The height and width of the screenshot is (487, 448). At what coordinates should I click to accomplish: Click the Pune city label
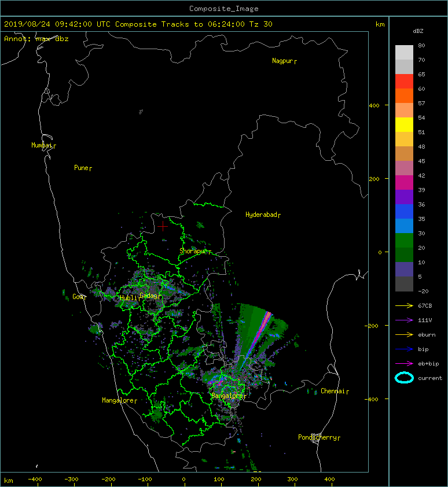(x=83, y=168)
